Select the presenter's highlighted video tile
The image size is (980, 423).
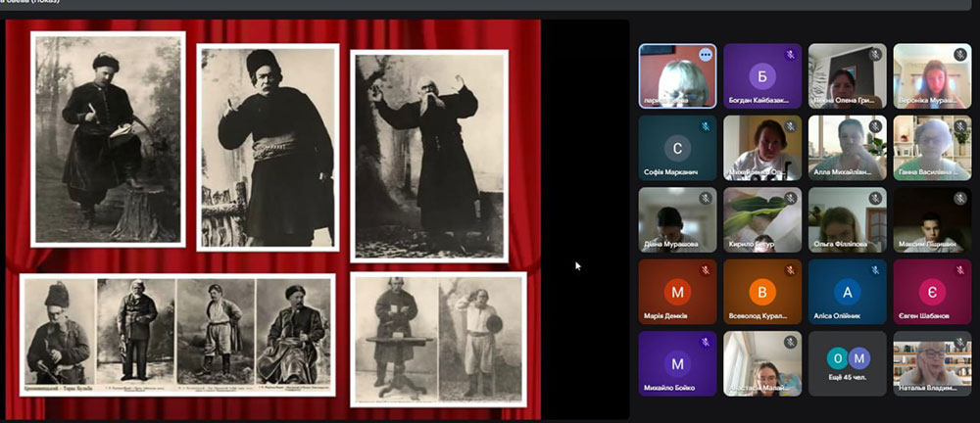point(677,76)
